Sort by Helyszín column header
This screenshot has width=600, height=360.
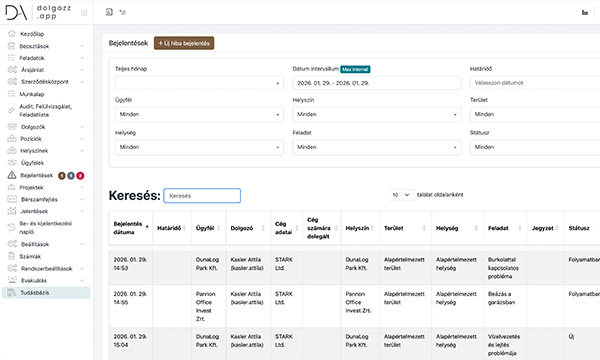(x=360, y=228)
